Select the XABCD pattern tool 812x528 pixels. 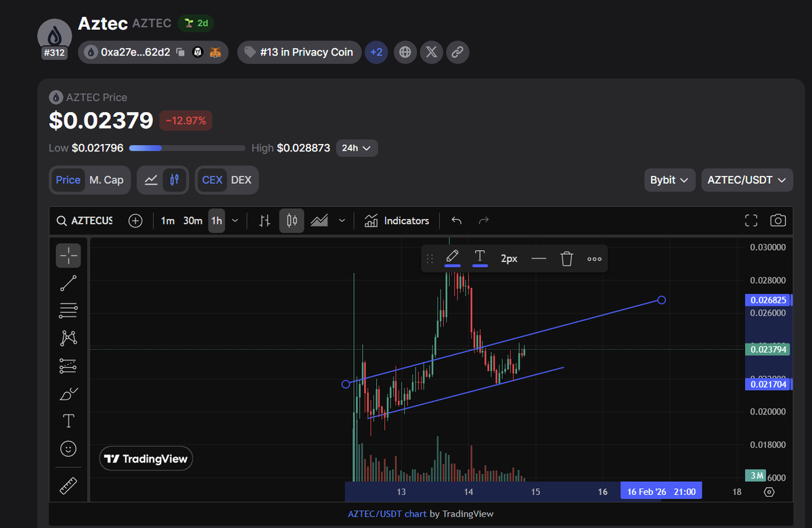[x=68, y=338]
